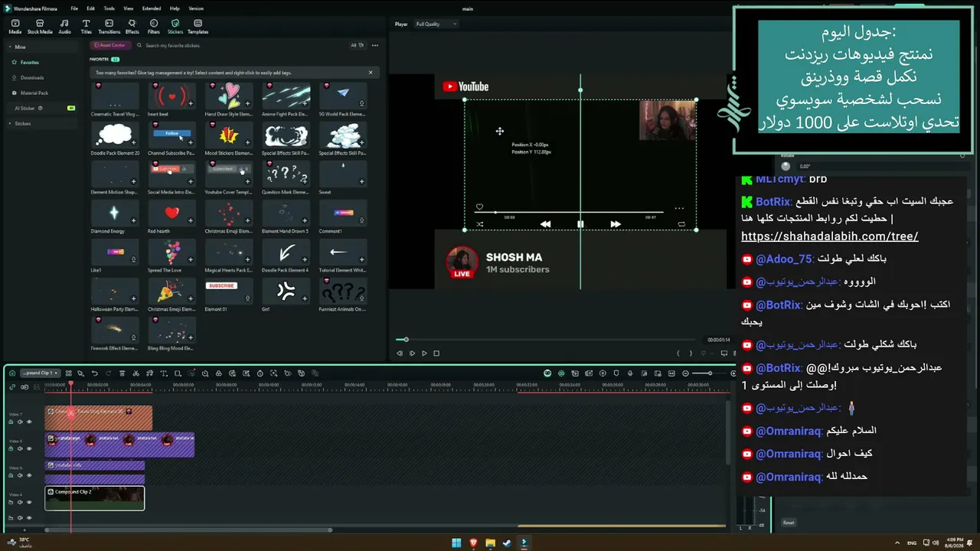Click the Asset Center button
Screen dimensions: 980x551
tap(110, 45)
